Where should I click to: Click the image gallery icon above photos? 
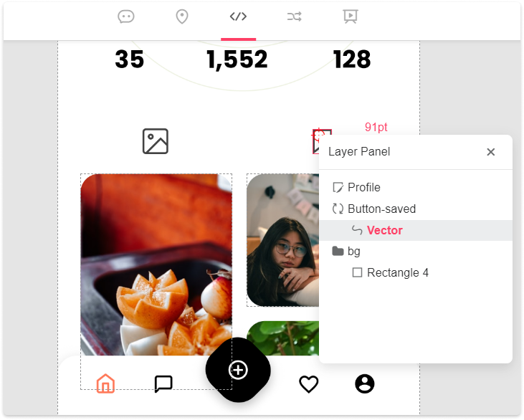click(156, 141)
